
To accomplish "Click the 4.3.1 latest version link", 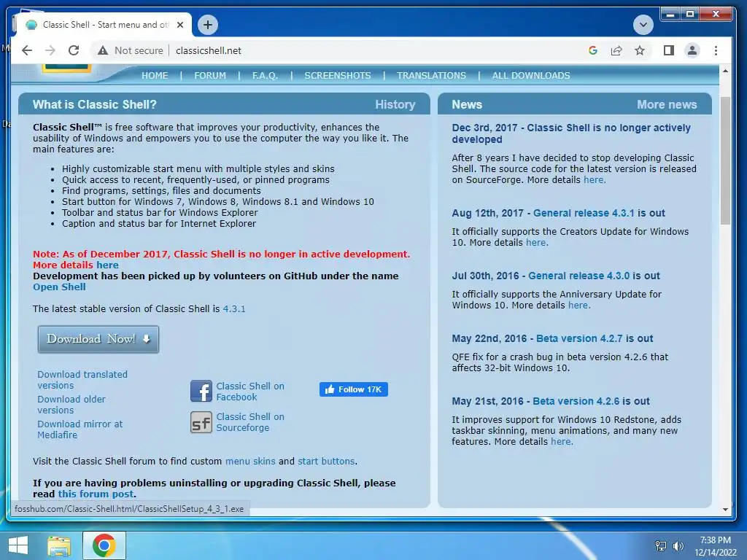I will tap(234, 309).
